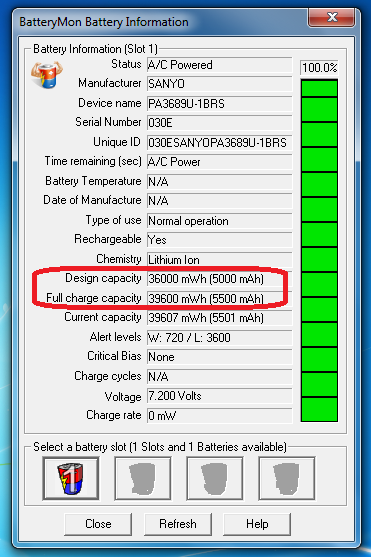Click the 'Current capacity' label text
The height and width of the screenshot is (557, 371).
[103, 317]
